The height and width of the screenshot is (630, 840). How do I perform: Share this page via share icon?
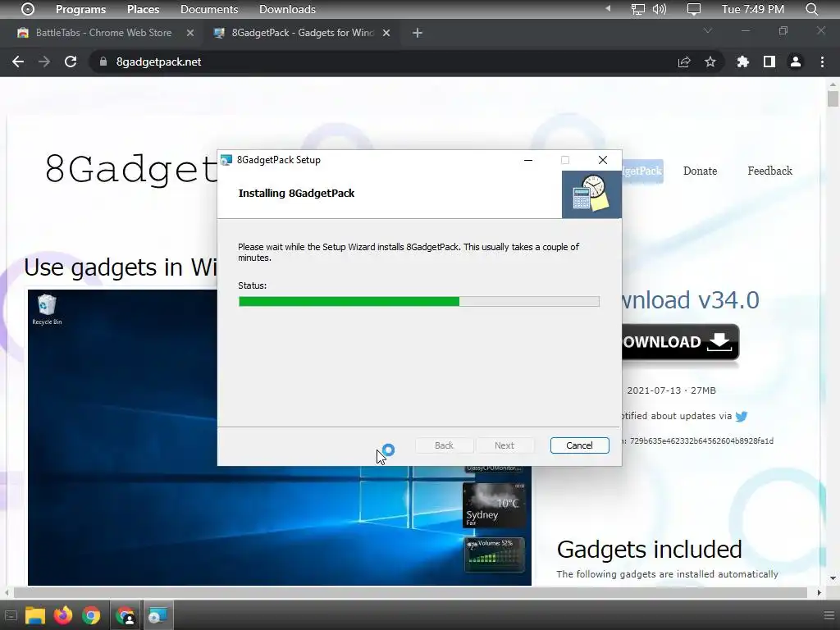point(684,62)
